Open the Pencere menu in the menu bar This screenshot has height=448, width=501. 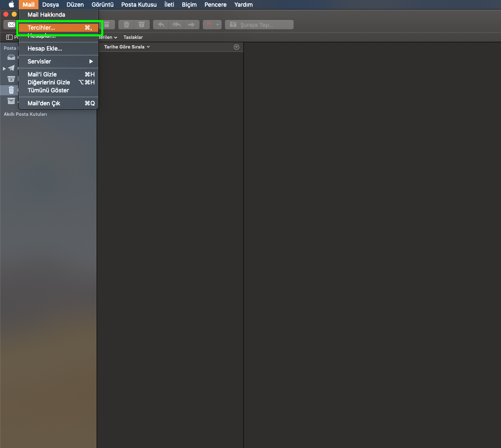pos(215,5)
